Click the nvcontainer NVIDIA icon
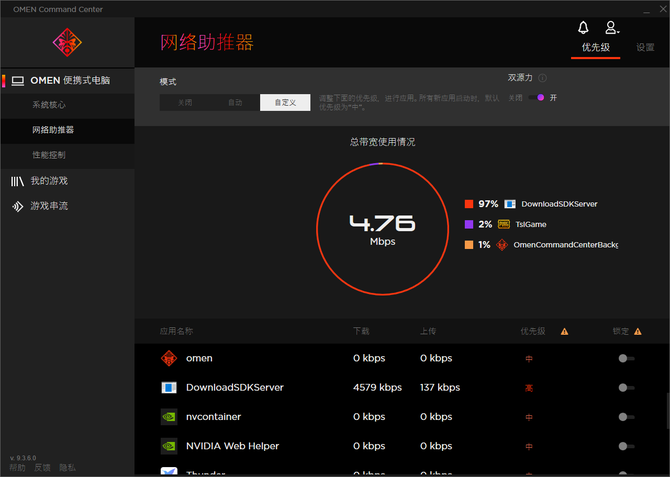This screenshot has height=477, width=670. coord(169,417)
